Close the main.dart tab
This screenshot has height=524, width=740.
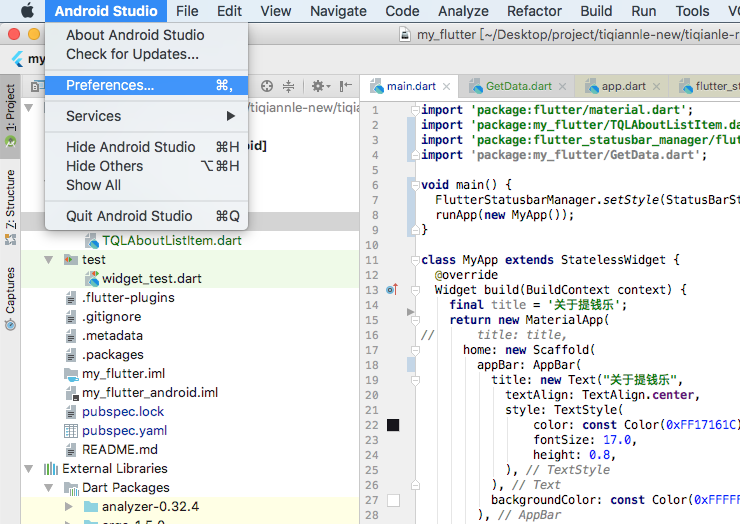[x=446, y=86]
